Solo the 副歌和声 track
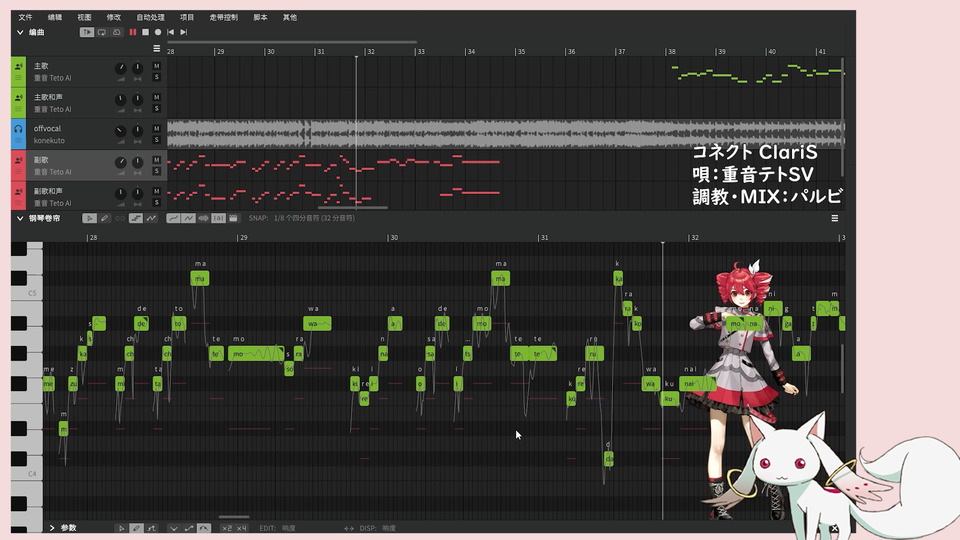The width and height of the screenshot is (960, 540). coord(157,202)
